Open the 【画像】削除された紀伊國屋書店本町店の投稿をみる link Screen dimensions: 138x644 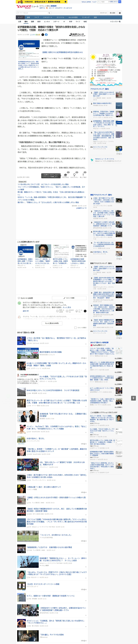(x=62, y=52)
